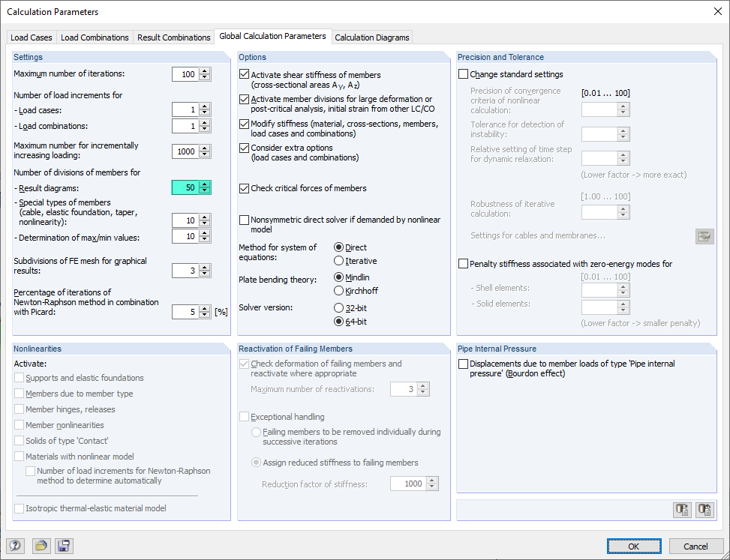The width and height of the screenshot is (730, 560).
Task: Click the save settings floppy disk icon
Action: (64, 546)
